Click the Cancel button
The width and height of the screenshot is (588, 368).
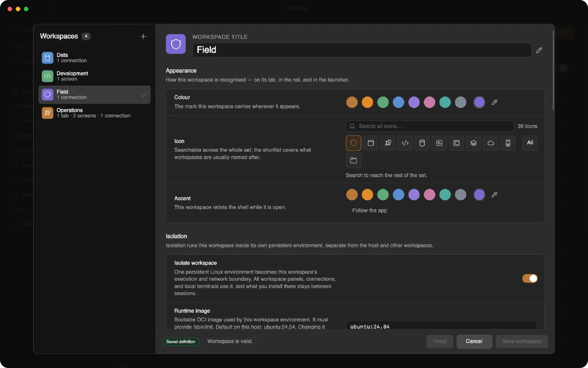point(474,342)
